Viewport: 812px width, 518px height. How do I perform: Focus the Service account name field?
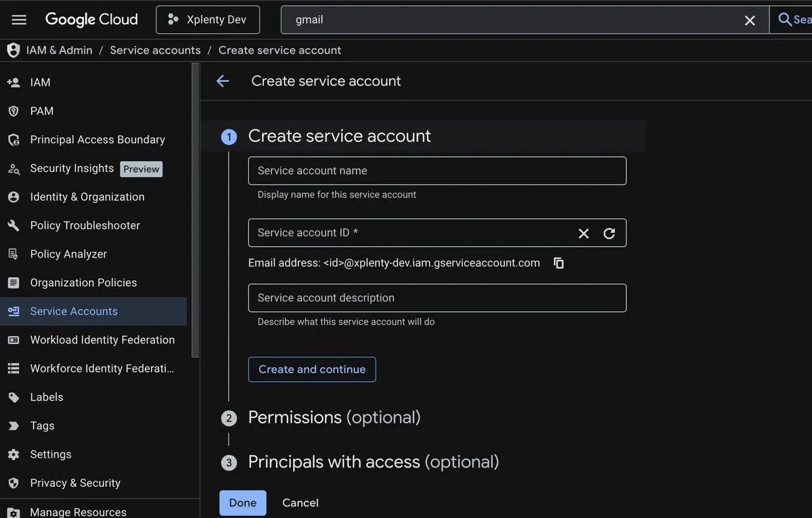click(437, 170)
